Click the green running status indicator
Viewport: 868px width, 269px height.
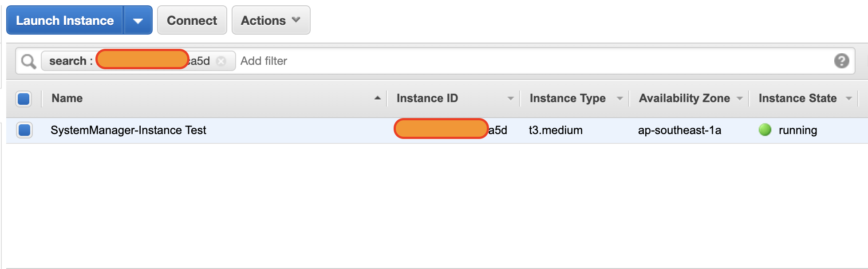pos(765,130)
